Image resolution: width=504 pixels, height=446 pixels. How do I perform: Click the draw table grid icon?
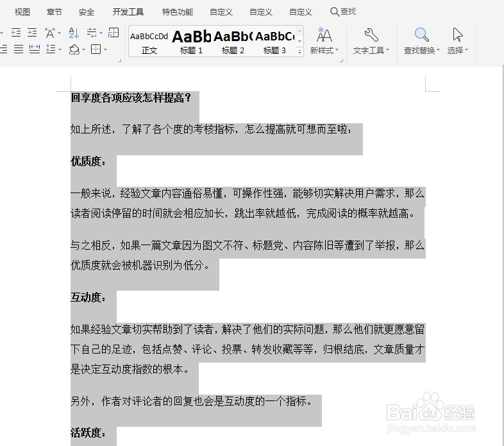pos(113,33)
